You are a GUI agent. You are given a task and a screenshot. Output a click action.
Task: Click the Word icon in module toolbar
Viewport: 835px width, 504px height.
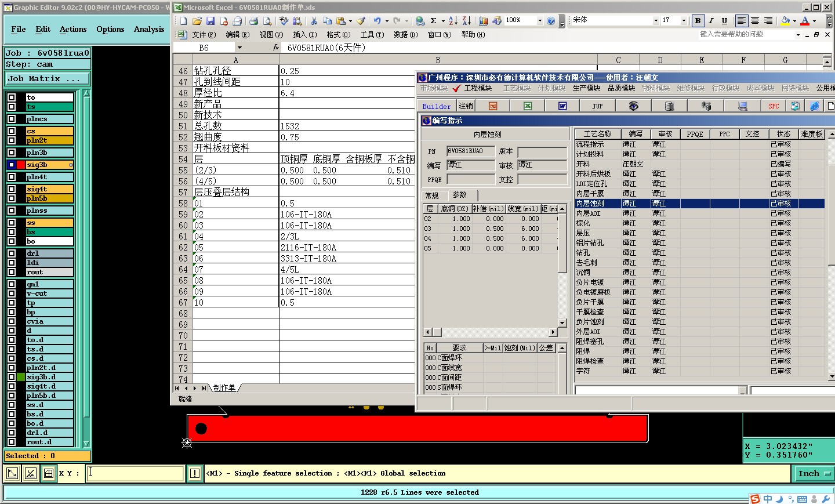click(562, 106)
